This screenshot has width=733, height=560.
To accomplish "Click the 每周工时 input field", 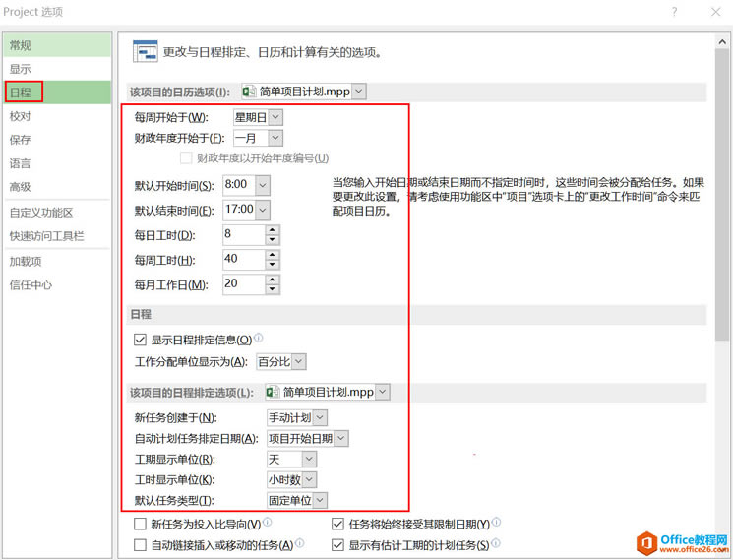I will click(244, 260).
